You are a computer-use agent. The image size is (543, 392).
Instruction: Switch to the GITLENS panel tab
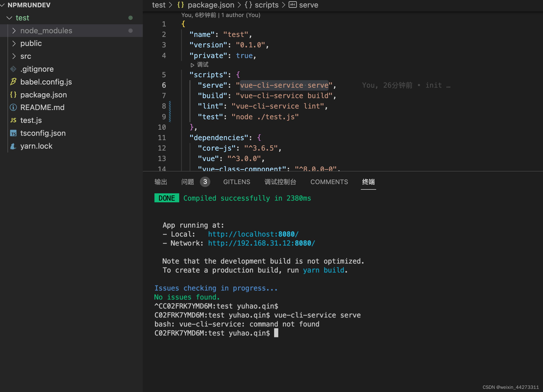pos(237,182)
